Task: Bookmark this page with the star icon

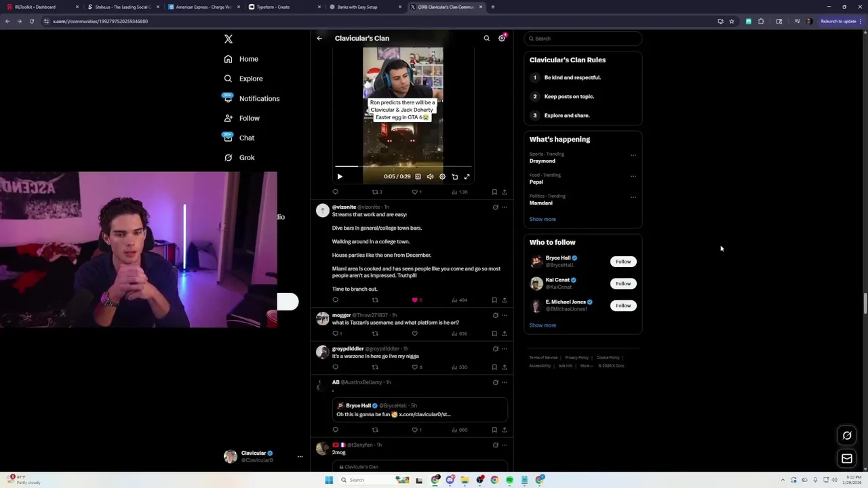Action: click(732, 21)
